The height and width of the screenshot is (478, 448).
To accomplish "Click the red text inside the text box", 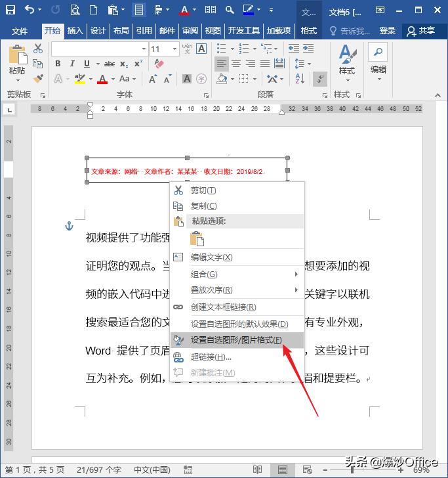I will point(177,171).
